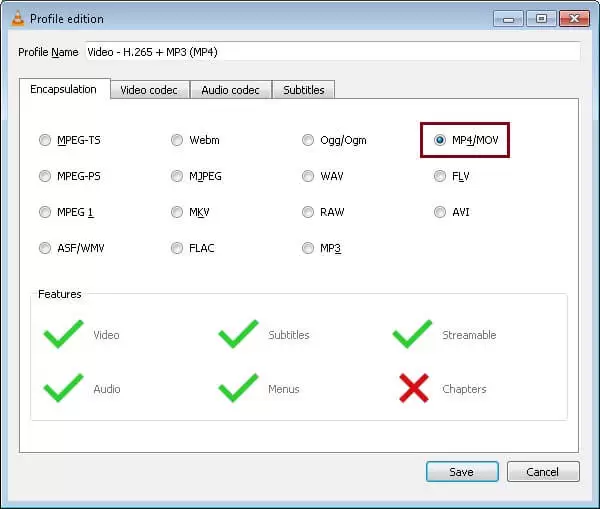The width and height of the screenshot is (600, 509).
Task: Click the green checkmark next to Streamable
Action: 412,334
